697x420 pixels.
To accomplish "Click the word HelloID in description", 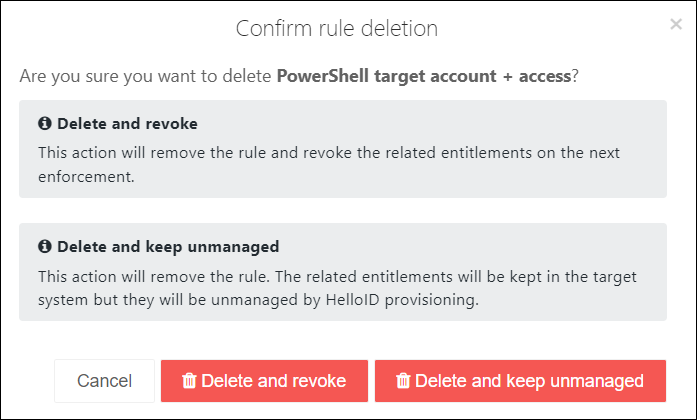I will click(353, 300).
